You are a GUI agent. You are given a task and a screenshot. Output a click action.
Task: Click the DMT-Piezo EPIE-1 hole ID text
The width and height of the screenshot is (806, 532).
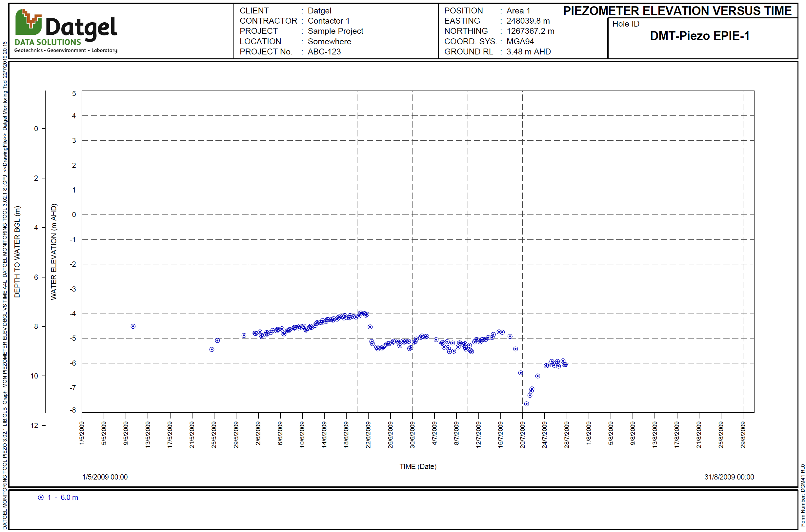coord(699,36)
